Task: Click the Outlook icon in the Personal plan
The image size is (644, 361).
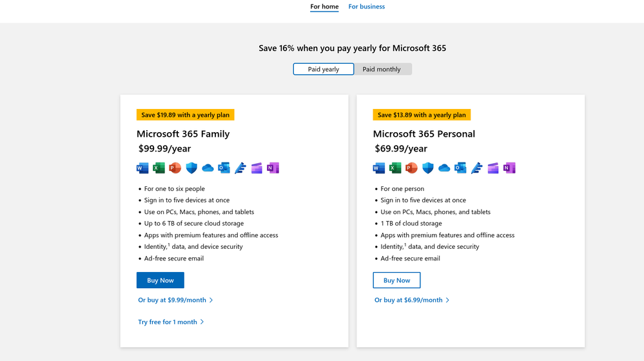Action: coord(460,168)
